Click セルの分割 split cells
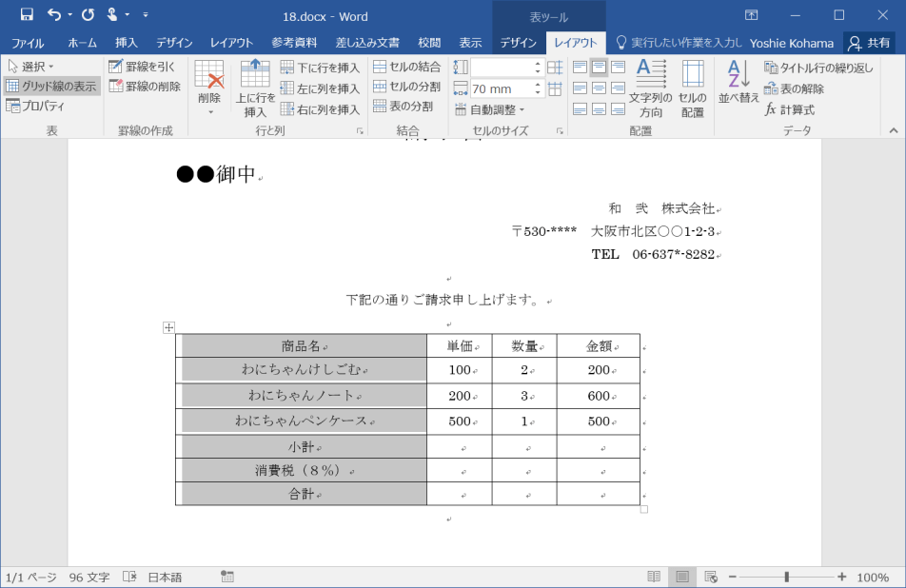The image size is (906, 588). click(406, 87)
